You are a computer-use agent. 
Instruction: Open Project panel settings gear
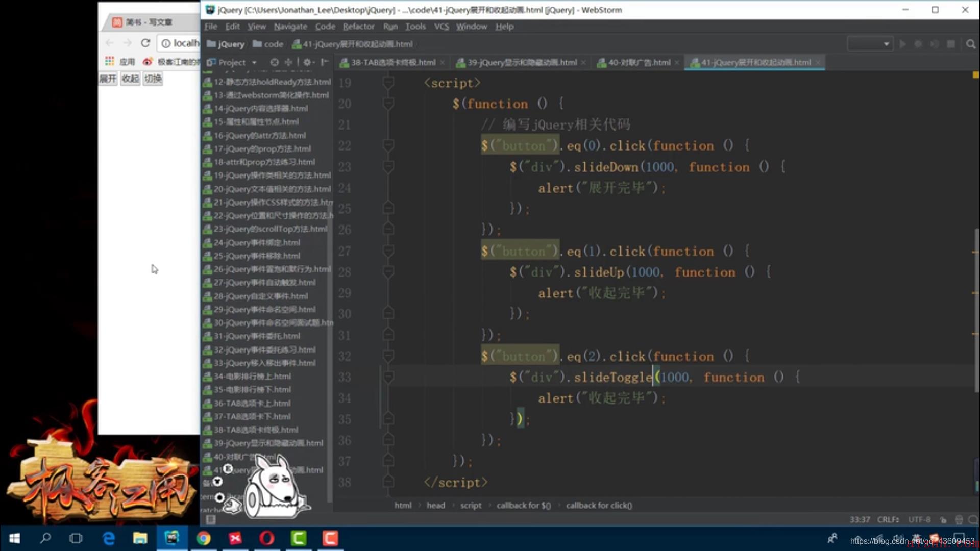coord(308,62)
